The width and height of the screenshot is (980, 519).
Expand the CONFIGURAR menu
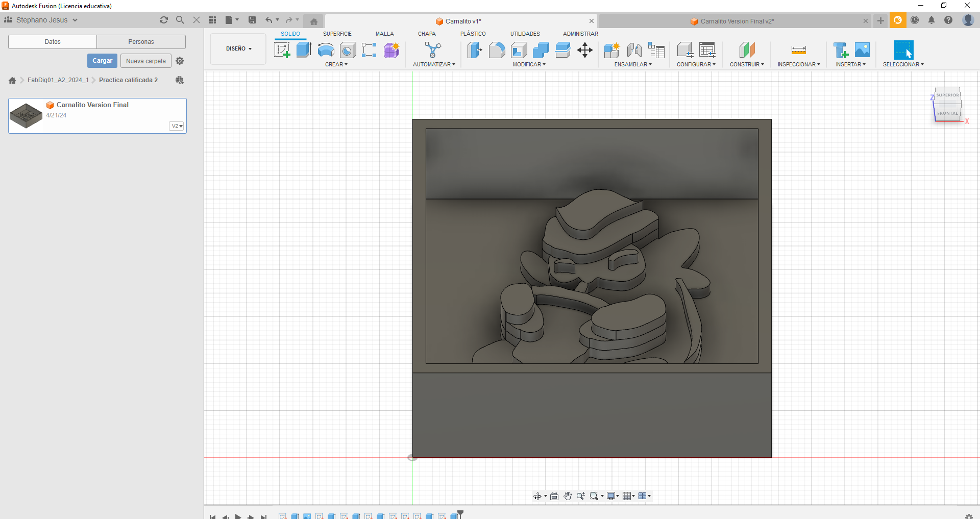pyautogui.click(x=696, y=64)
